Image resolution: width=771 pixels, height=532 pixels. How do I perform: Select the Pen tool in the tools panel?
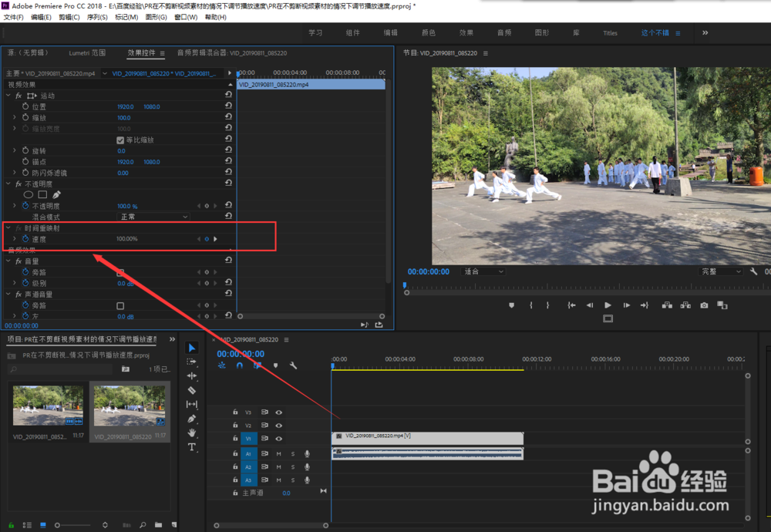tap(192, 419)
